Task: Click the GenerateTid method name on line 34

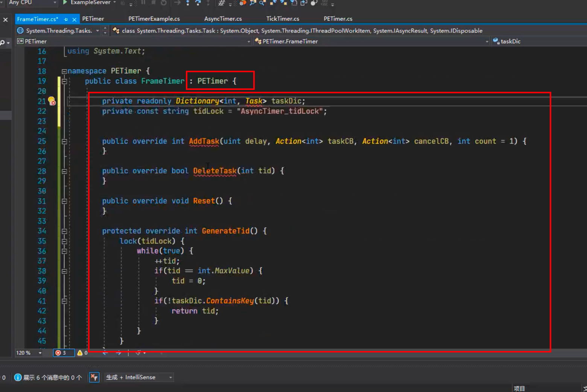Action: [x=226, y=231]
